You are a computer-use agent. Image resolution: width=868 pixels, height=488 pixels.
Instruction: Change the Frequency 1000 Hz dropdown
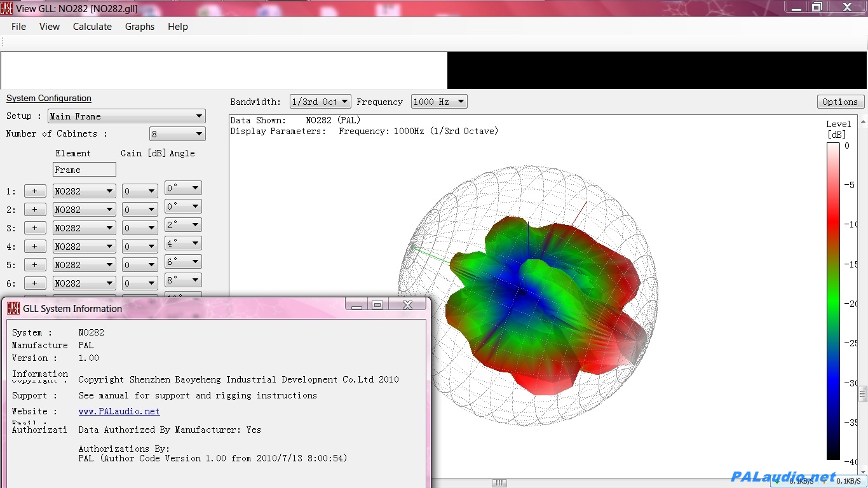tap(439, 102)
